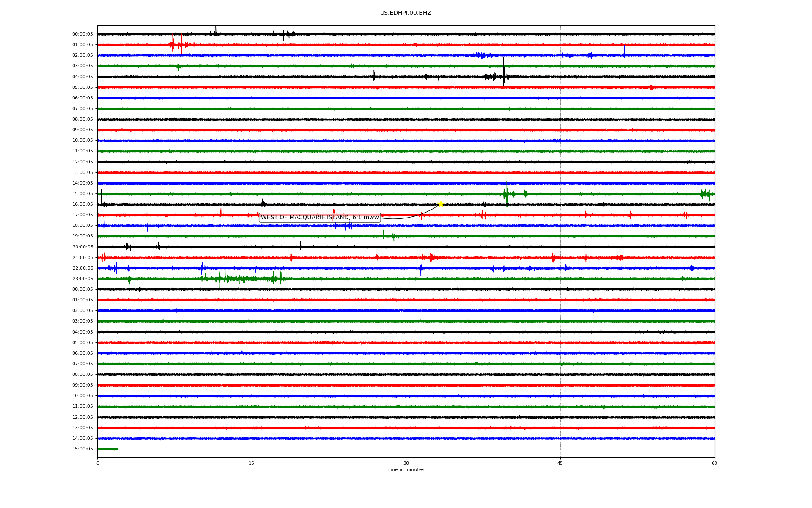Click the first 01:00:05 row label
The width and height of the screenshot is (812, 508).
(x=82, y=45)
